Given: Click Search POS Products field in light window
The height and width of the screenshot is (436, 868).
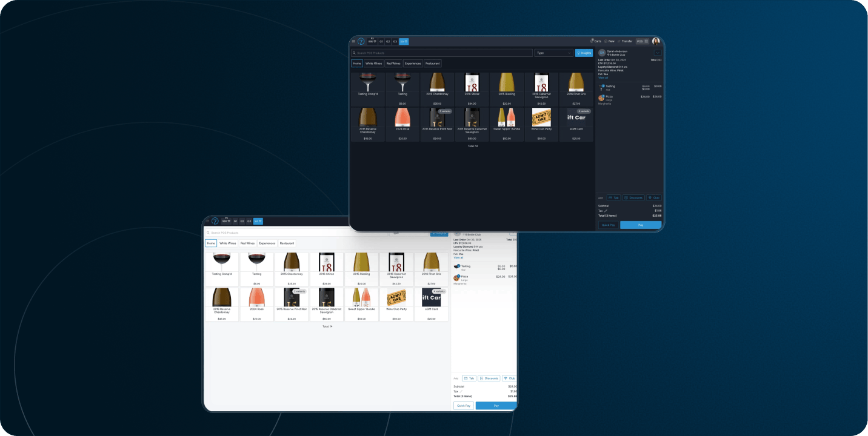Looking at the screenshot, I should [x=295, y=233].
